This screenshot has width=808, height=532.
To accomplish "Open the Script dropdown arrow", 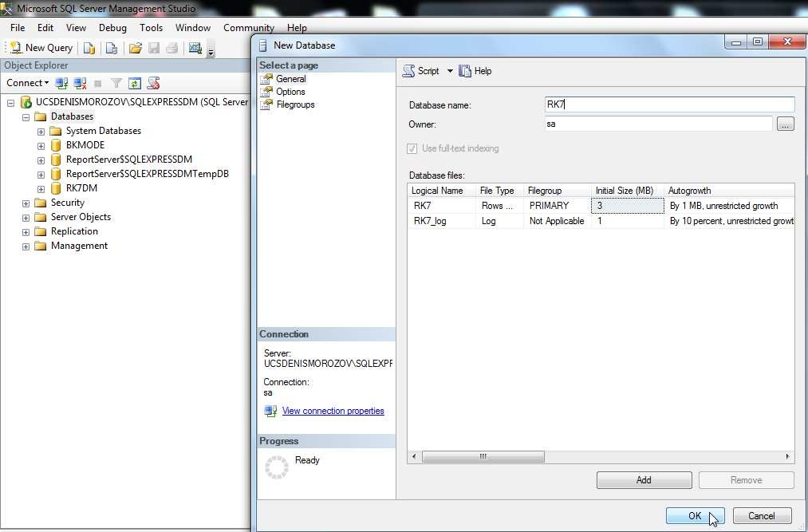I will coord(450,71).
